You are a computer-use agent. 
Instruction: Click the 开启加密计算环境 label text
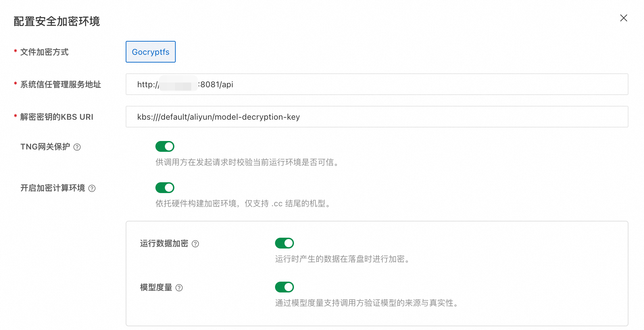53,188
